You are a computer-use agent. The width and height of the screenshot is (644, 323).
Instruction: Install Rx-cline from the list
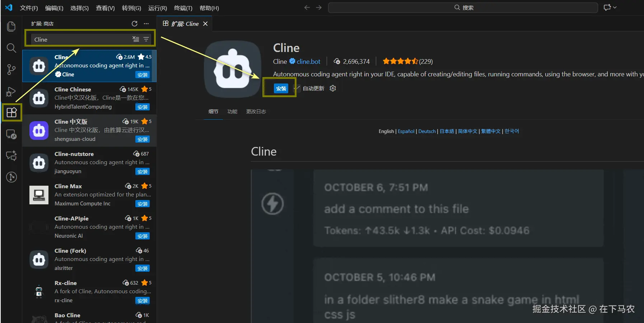tap(143, 300)
